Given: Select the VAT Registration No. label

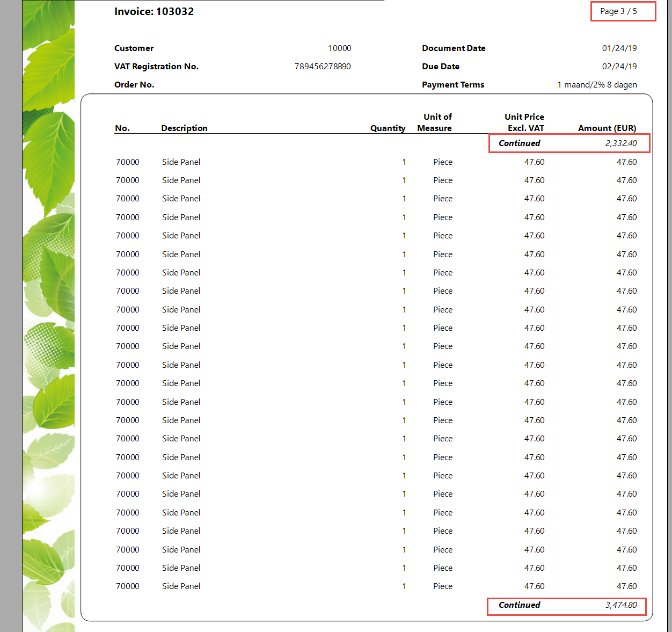Looking at the screenshot, I should [x=156, y=67].
